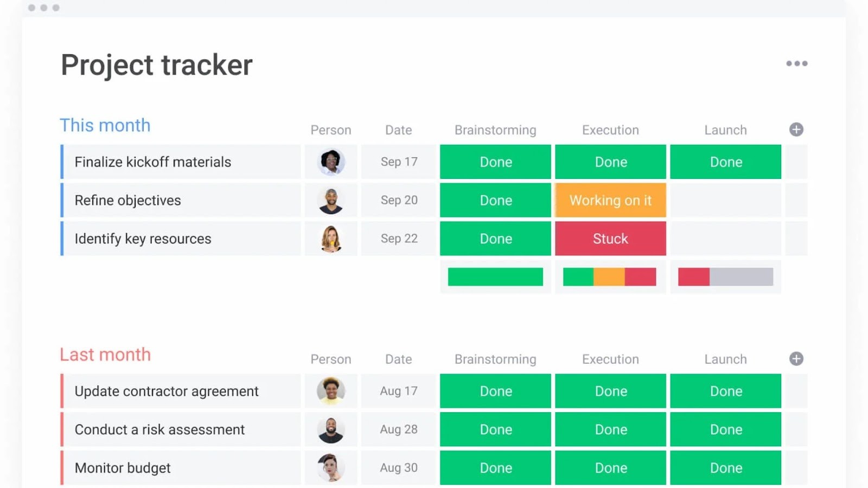Viewport: 868px width, 488px height.
Task: Open the Project tracker options menu via ellipsis icon
Action: pyautogui.click(x=796, y=63)
